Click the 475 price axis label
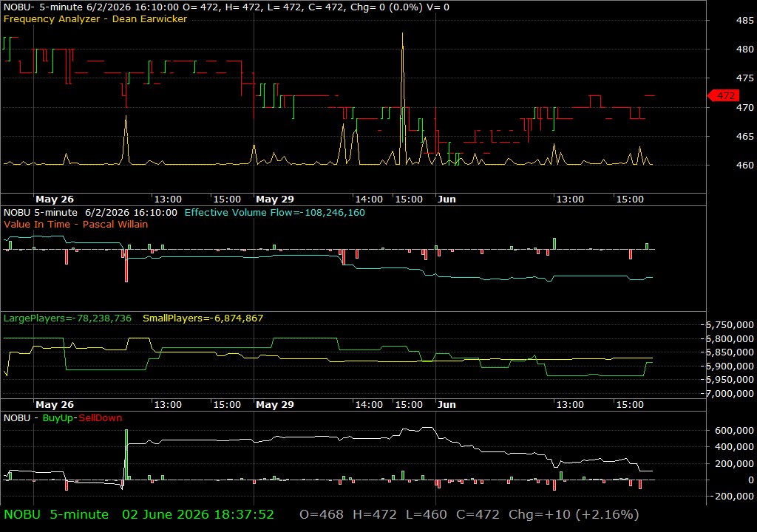Image resolution: width=757 pixels, height=532 pixels. click(744, 78)
